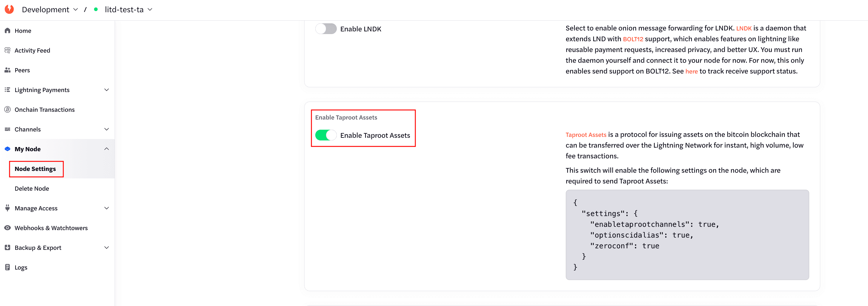Open the Home icon in sidebar
Image resolution: width=868 pixels, height=306 pixels.
tap(7, 30)
